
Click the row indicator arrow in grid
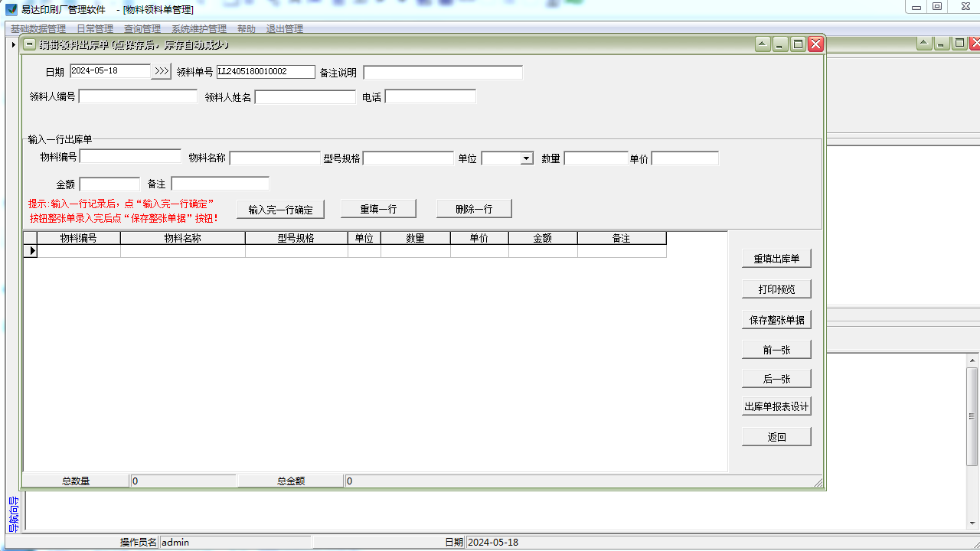(x=31, y=251)
